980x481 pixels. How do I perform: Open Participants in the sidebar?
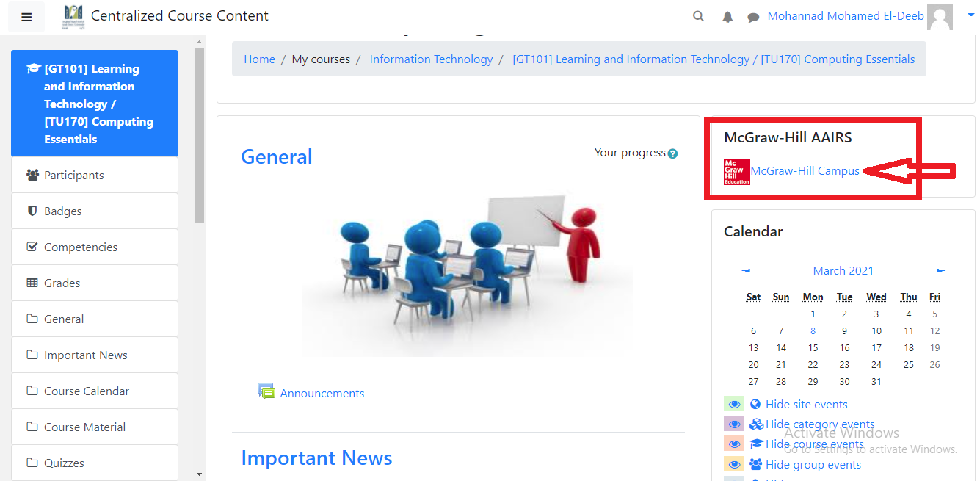click(x=73, y=175)
